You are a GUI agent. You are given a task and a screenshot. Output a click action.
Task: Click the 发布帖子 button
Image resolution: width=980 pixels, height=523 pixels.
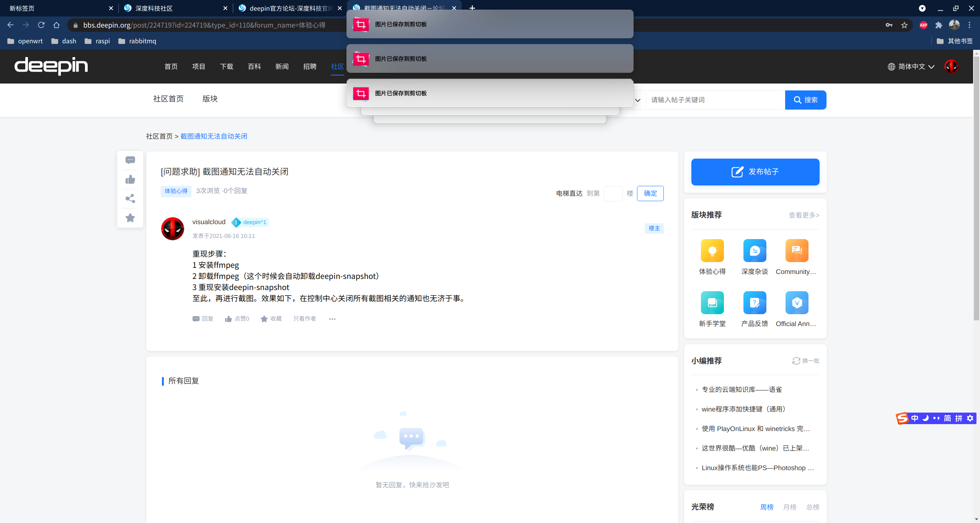click(755, 172)
